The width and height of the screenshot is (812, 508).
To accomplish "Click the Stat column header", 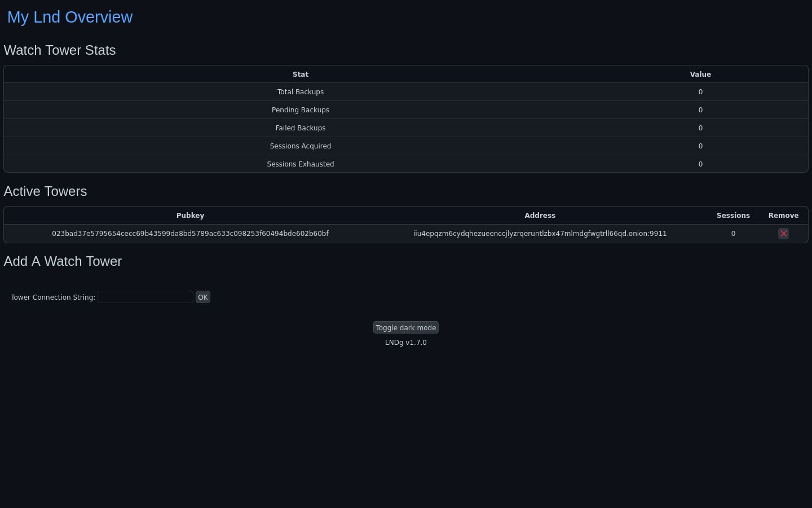I will coord(301,75).
